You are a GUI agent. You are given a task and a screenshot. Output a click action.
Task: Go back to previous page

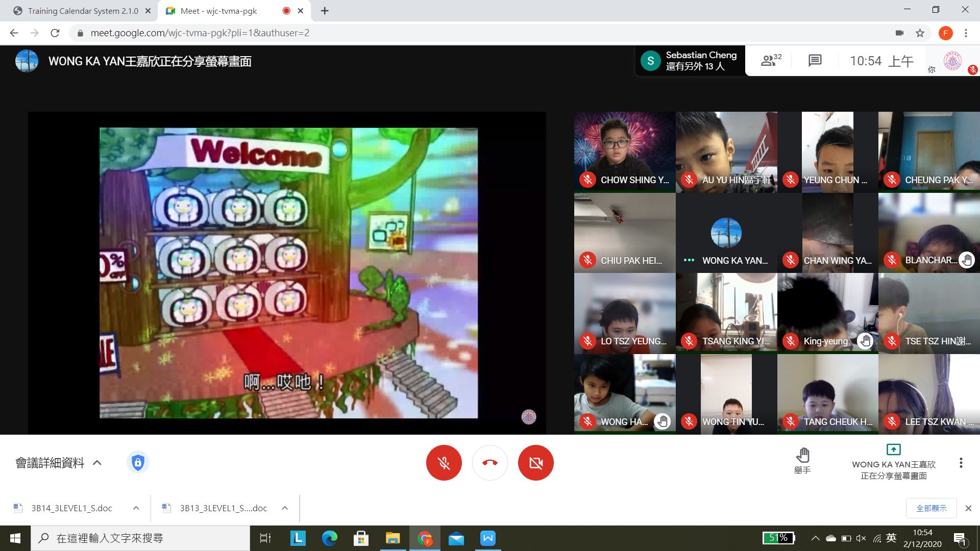(14, 33)
